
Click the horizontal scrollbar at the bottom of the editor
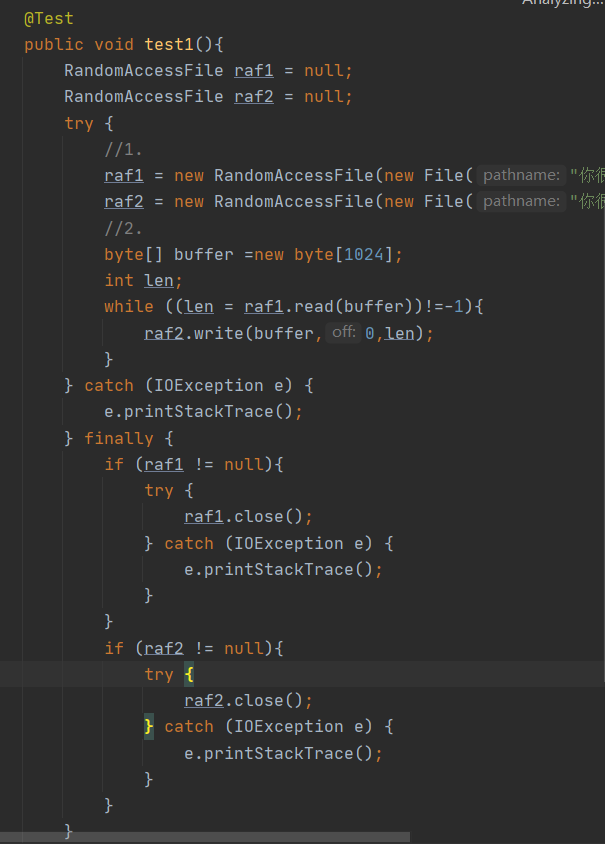tap(205, 838)
